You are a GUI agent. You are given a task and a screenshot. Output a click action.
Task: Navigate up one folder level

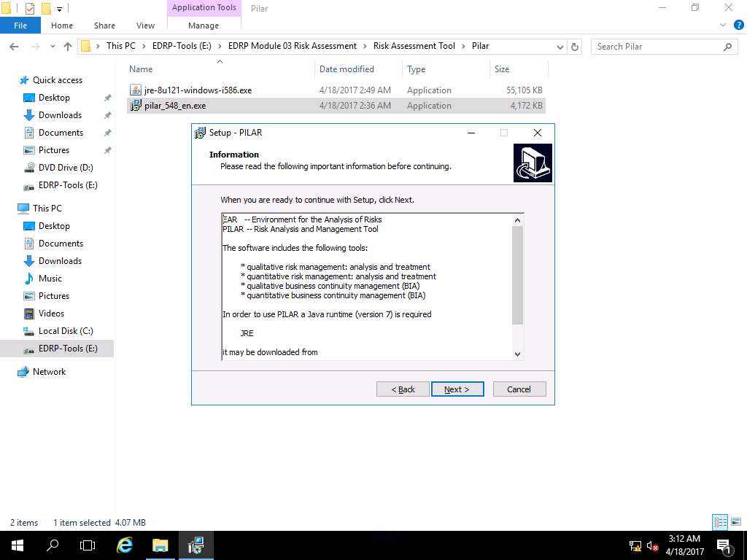[x=68, y=46]
